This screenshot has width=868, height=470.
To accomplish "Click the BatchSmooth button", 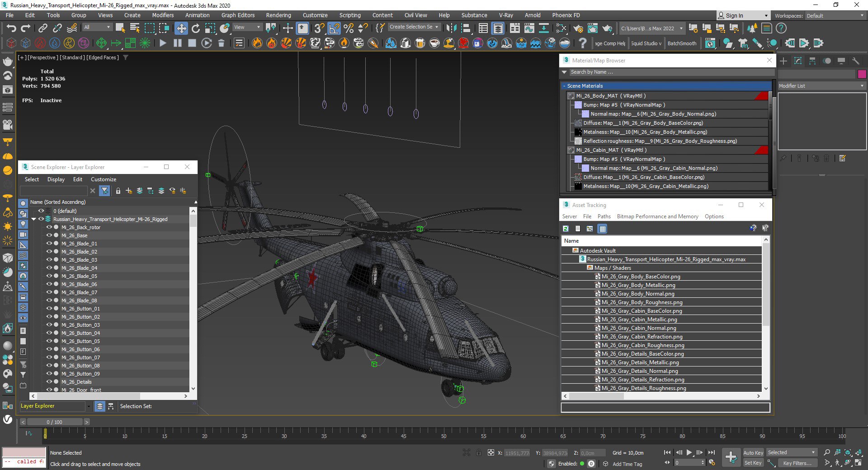I will 682,43.
